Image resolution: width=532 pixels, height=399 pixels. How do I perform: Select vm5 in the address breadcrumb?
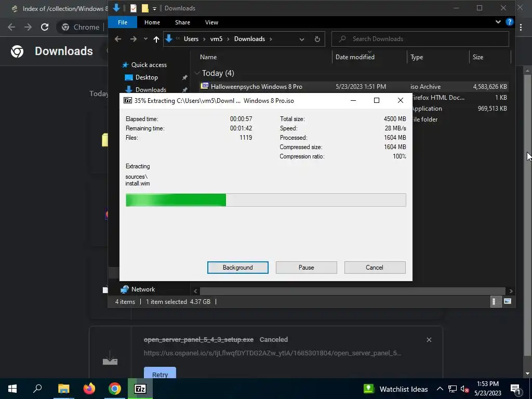[216, 39]
